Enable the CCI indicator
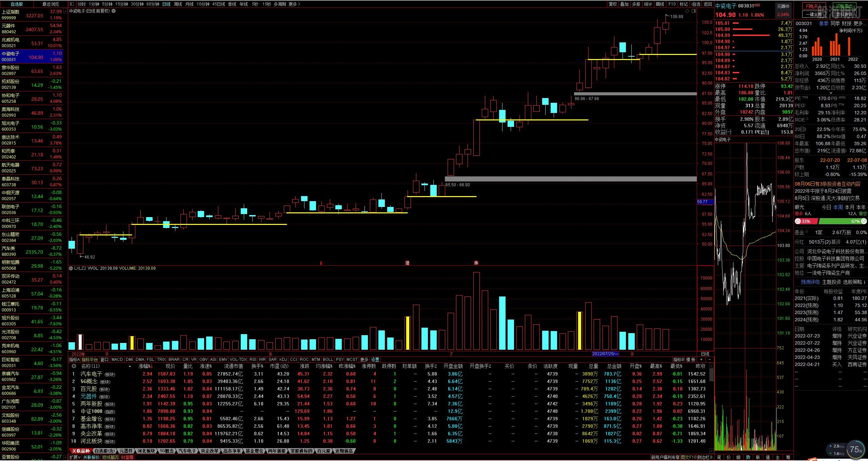 coord(293,360)
